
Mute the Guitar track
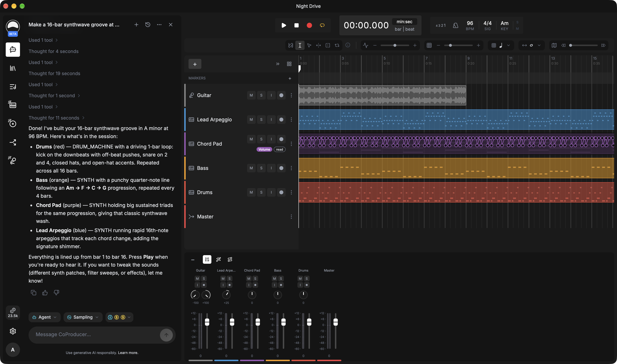[251, 95]
